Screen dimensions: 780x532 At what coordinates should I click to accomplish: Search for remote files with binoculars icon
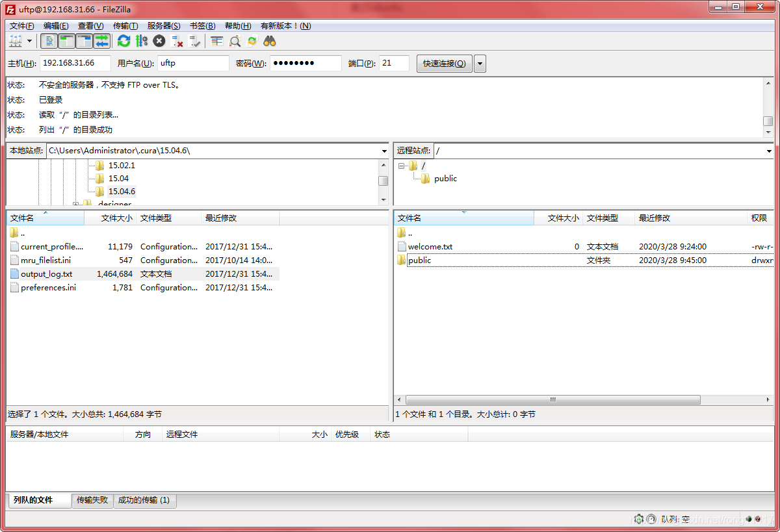click(269, 40)
